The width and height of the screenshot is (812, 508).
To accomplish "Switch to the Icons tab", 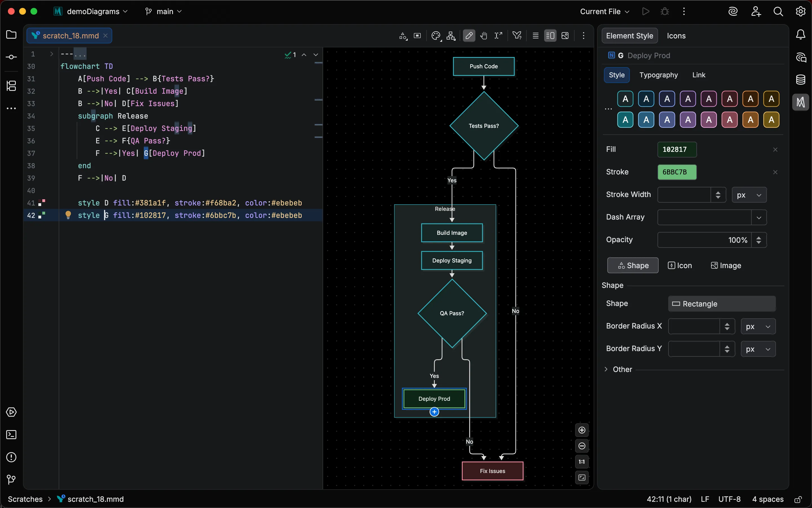I will (x=676, y=36).
